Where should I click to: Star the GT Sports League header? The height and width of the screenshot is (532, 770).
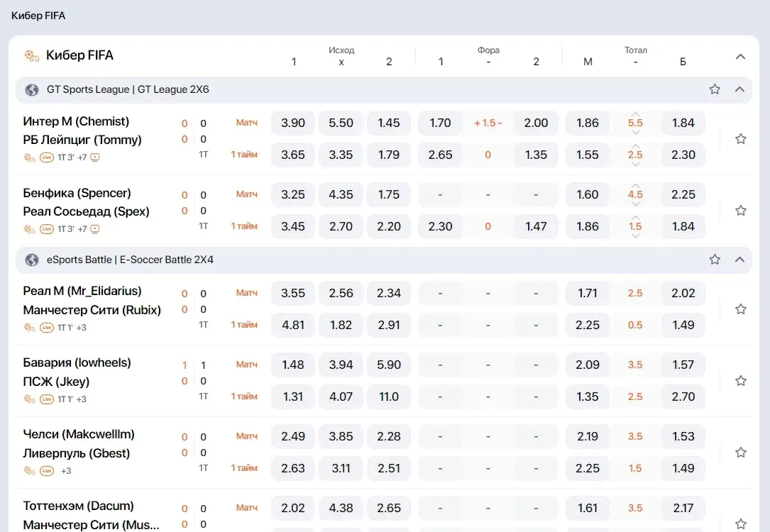click(x=715, y=89)
